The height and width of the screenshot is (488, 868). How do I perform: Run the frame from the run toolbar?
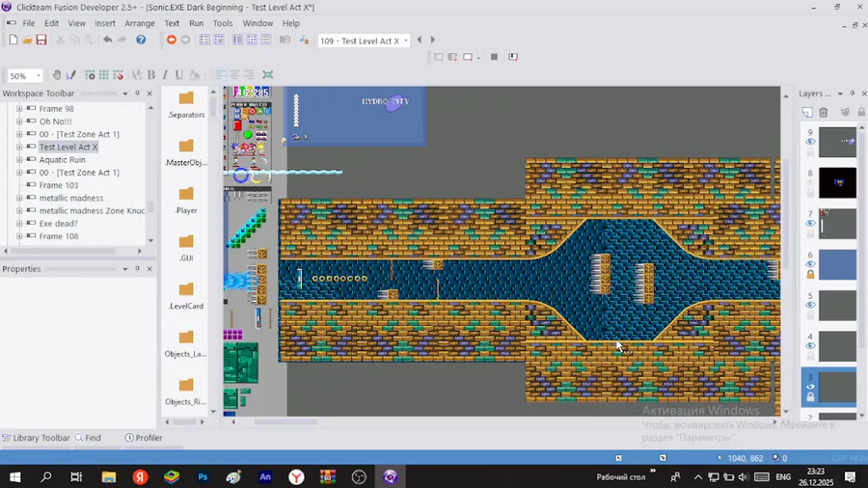point(468,57)
